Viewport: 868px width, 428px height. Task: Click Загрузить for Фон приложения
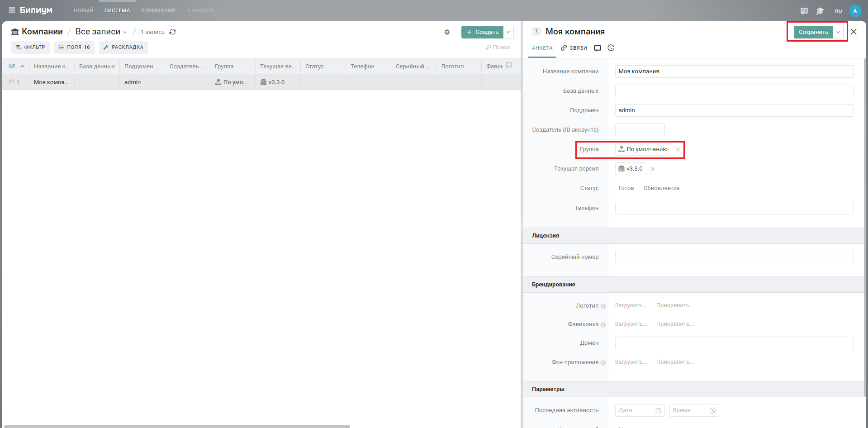(631, 362)
